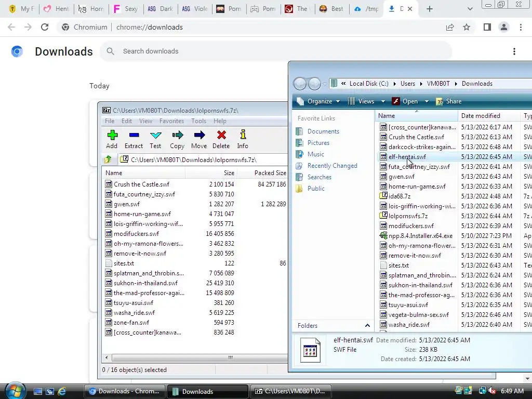The width and height of the screenshot is (532, 399).
Task: Expand the breadcrumb arrow after Users
Action: tap(421, 84)
